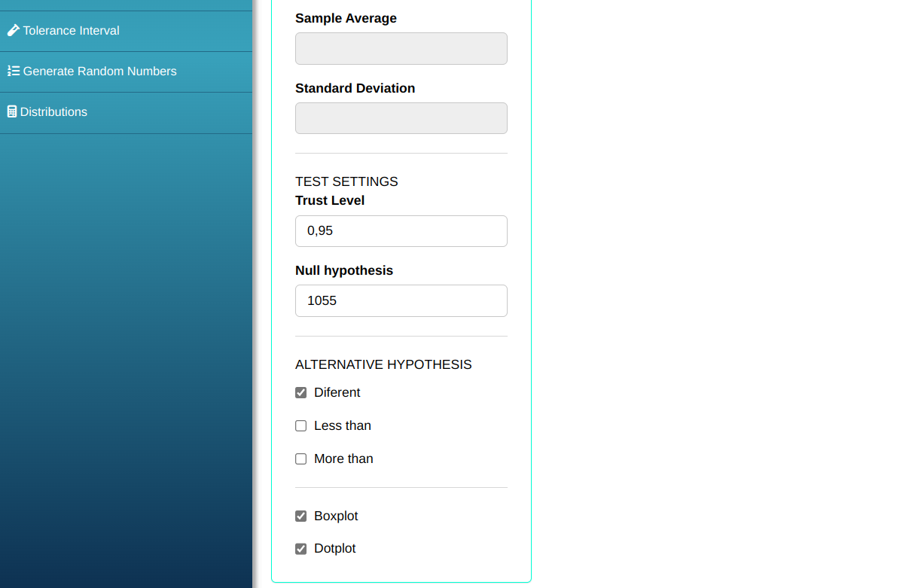Open the Distributions sidebar menu item
This screenshot has height=588, width=909.
click(x=53, y=112)
